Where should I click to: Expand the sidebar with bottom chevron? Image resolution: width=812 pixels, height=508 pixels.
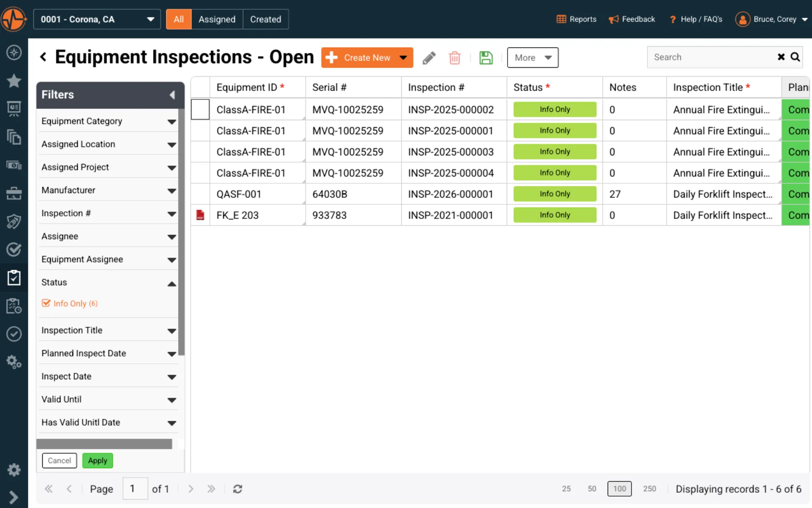(x=14, y=497)
